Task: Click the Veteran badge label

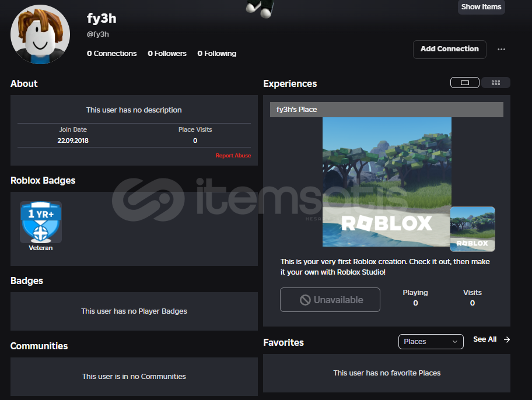Action: [x=41, y=248]
